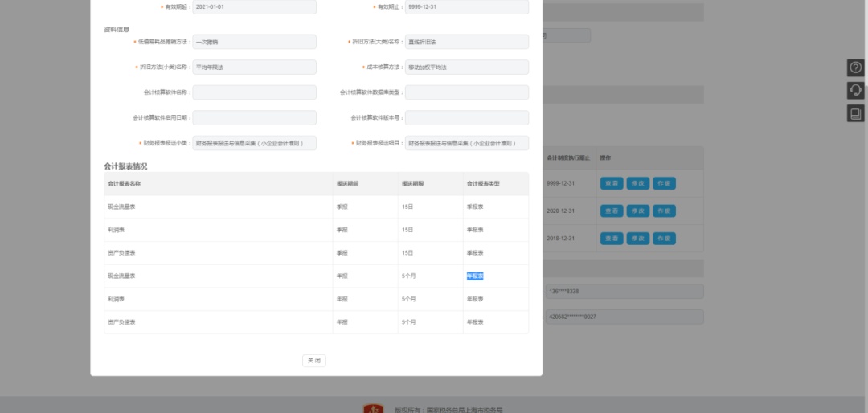868x413 pixels.
Task: Click 作废 in the 9999-12-31 row
Action: 665,183
